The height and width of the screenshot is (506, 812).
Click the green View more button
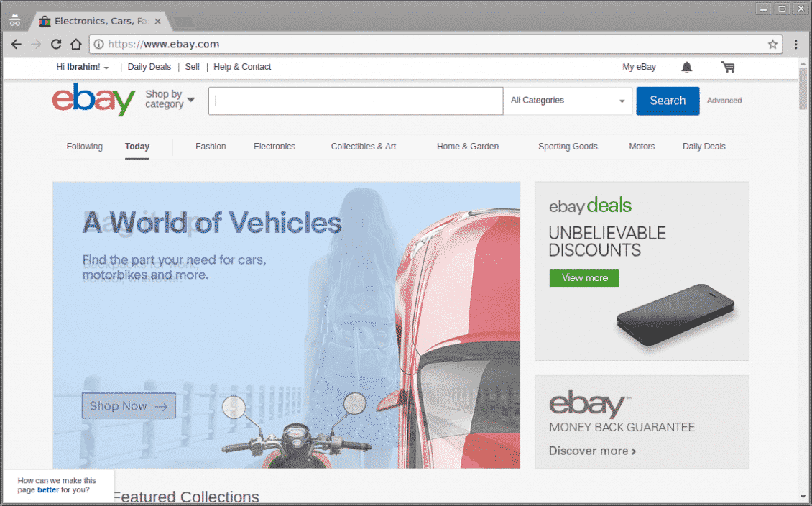tap(584, 277)
